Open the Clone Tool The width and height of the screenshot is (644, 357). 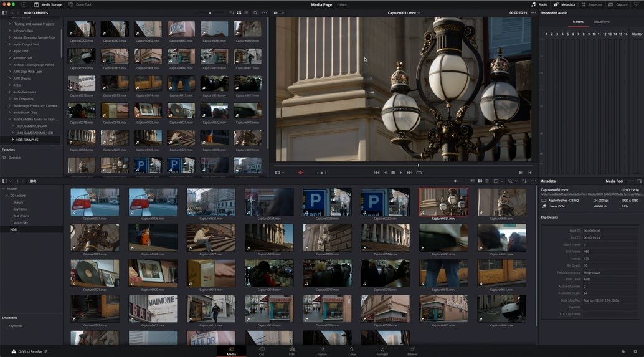click(x=80, y=4)
